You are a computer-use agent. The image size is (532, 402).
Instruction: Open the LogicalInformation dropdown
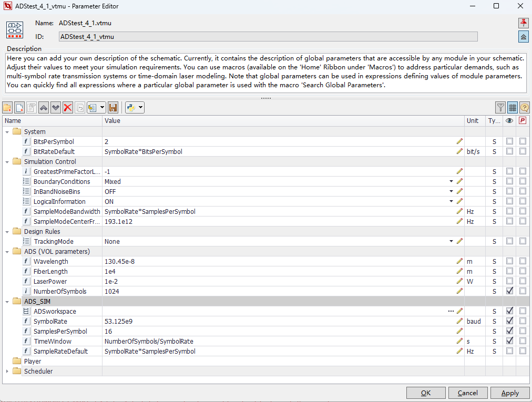[451, 201]
